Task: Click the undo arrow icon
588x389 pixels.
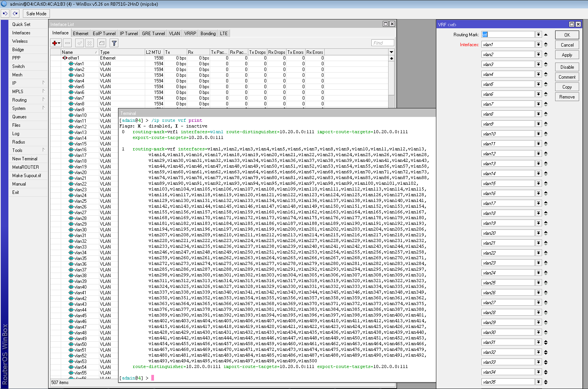Action: (x=5, y=13)
